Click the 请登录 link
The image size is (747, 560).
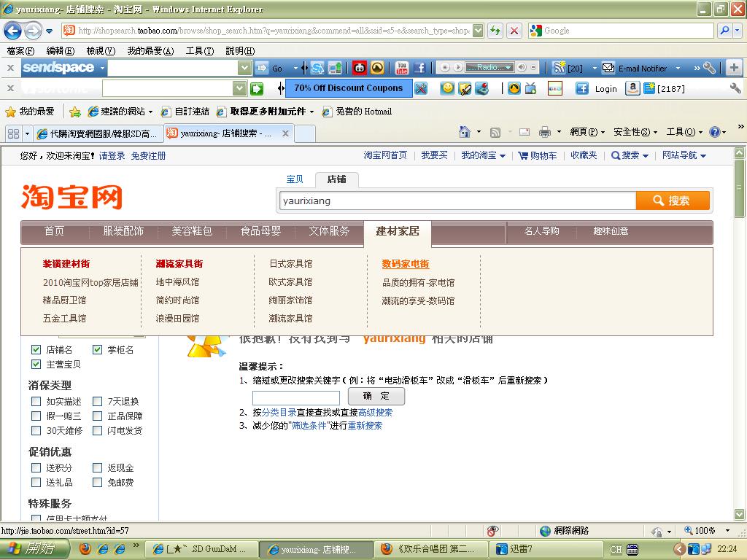point(112,156)
